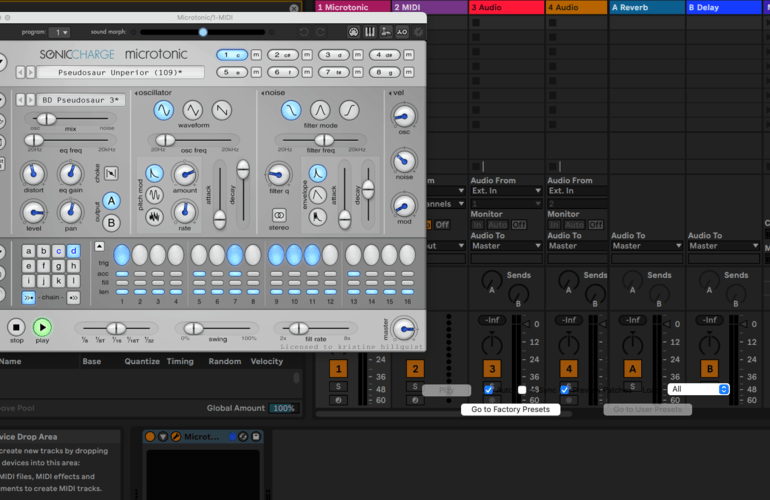Select pattern c in pattern grid
The width and height of the screenshot is (770, 500).
58,251
